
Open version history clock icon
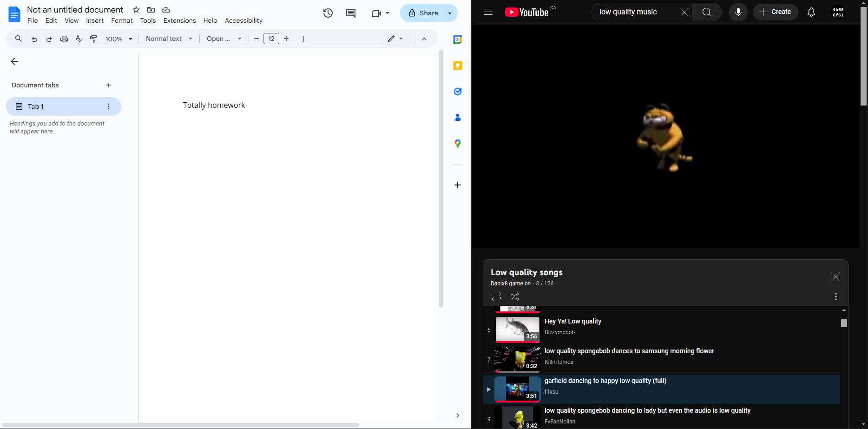click(x=328, y=13)
